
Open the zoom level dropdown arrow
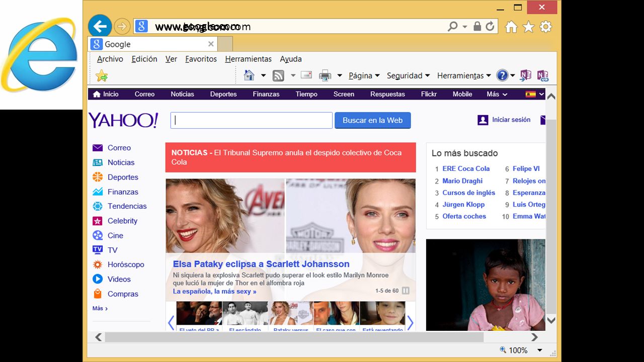[540, 350]
